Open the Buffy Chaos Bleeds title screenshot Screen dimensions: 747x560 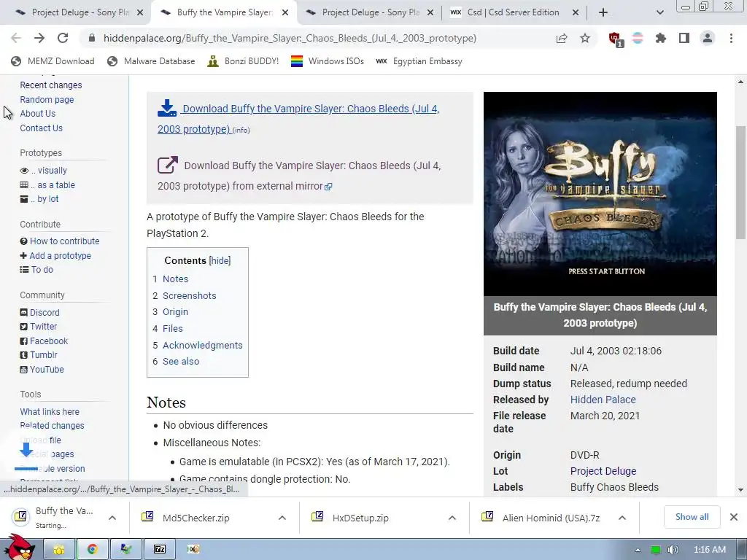(600, 194)
